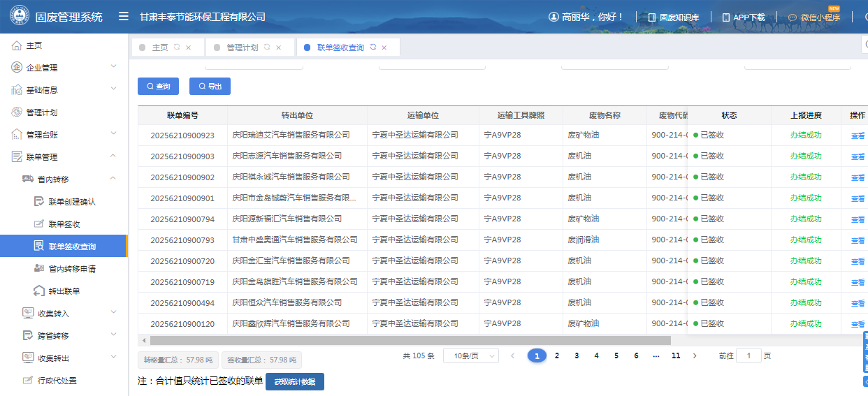This screenshot has height=396, width=868.
Task: Click the 获取统计数据 button
Action: point(294,381)
